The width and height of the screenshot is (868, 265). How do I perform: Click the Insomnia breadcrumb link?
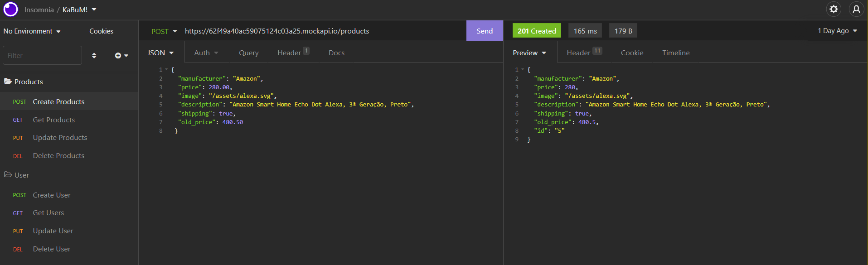click(x=39, y=10)
